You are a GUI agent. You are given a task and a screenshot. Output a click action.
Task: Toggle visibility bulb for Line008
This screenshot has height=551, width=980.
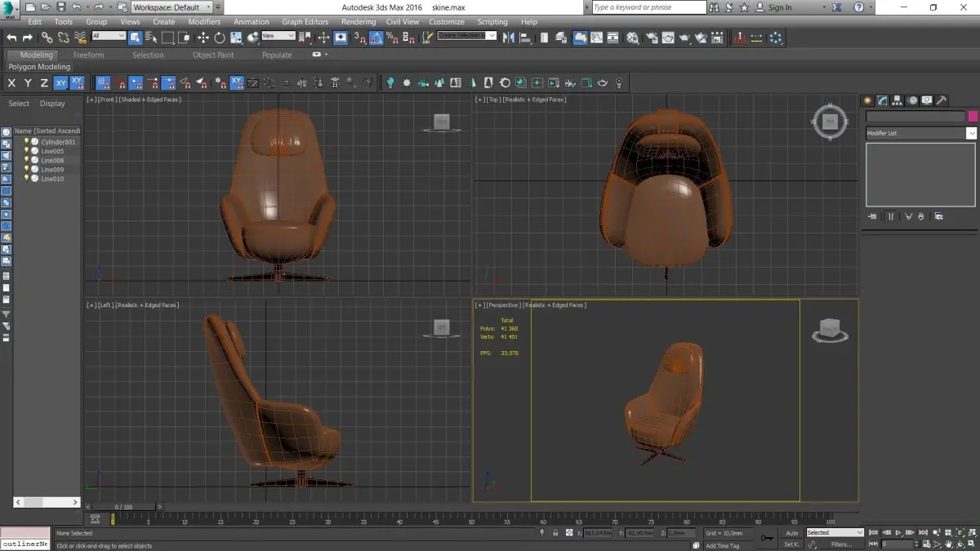(26, 160)
